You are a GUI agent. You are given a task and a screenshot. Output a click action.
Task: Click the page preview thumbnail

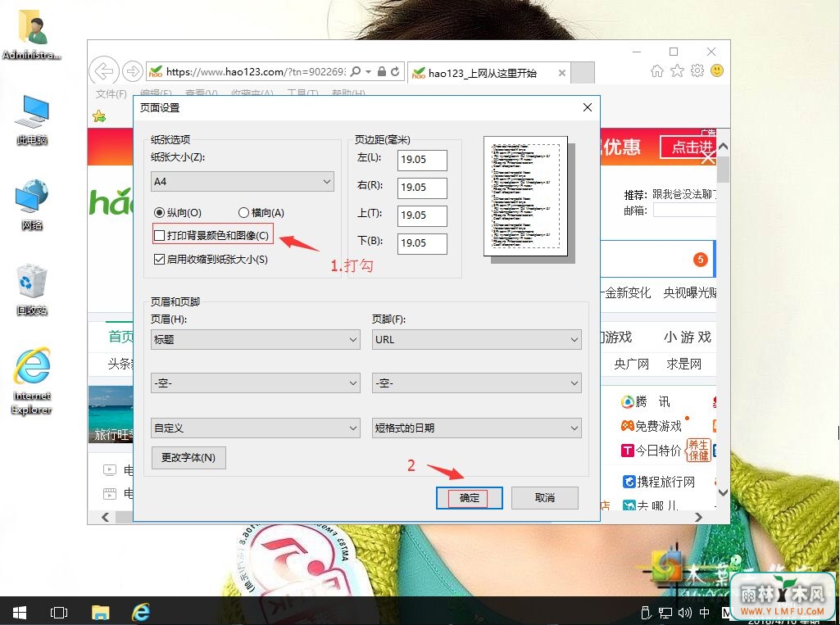(525, 196)
